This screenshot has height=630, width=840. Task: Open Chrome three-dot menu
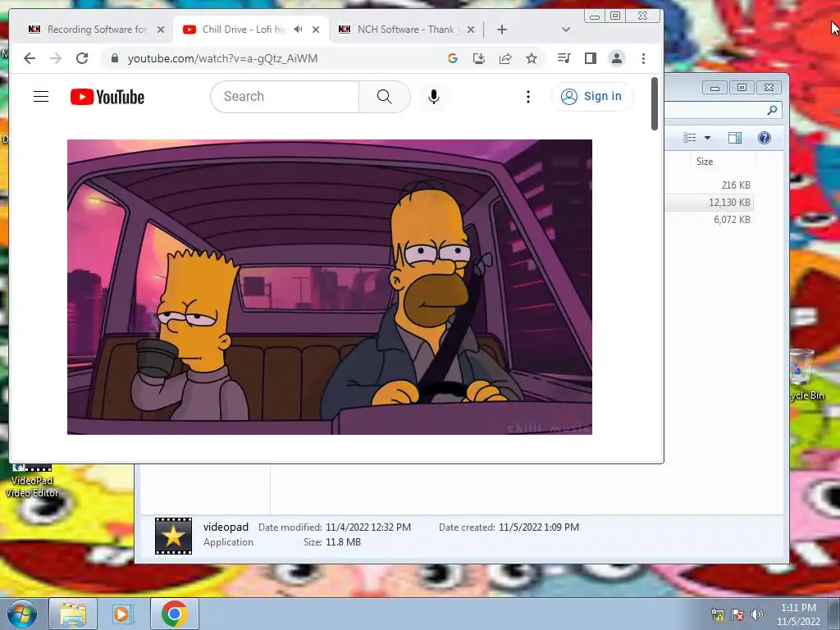643,58
